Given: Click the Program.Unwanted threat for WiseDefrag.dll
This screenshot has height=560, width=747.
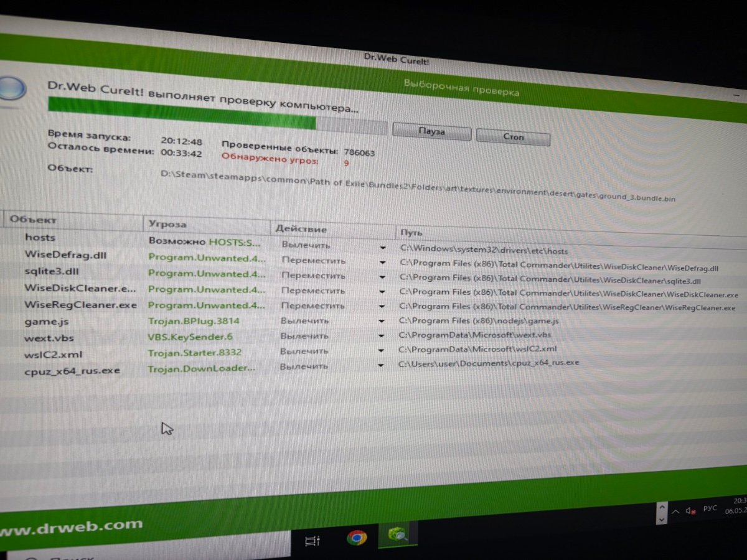Looking at the screenshot, I should click(x=207, y=257).
